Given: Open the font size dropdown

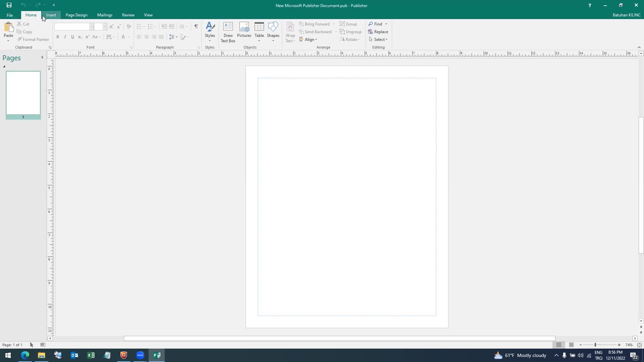Looking at the screenshot, I should coord(105,26).
